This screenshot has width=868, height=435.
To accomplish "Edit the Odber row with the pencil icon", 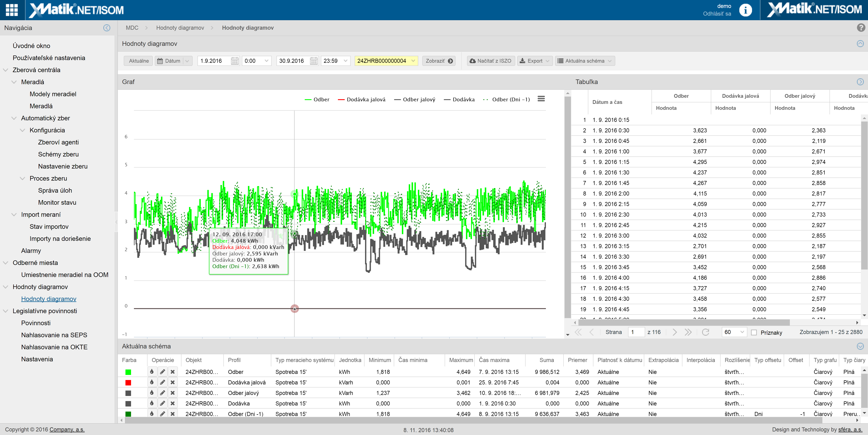I will [162, 372].
